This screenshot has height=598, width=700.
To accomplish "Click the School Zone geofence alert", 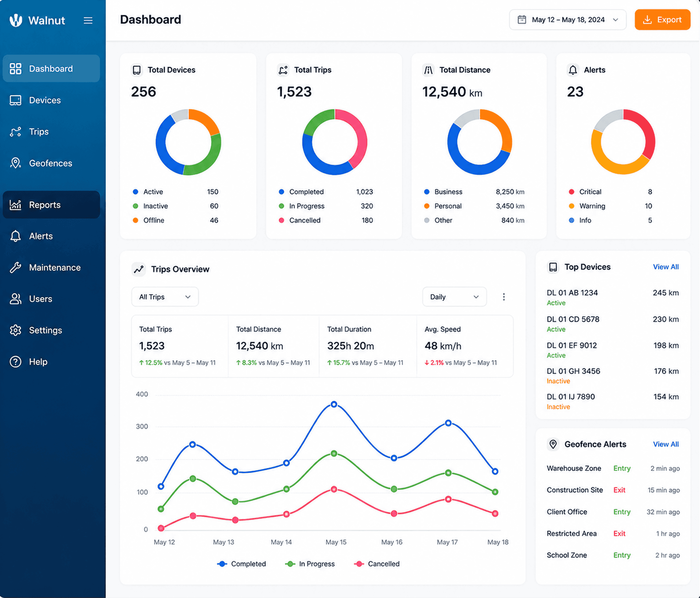I will click(613, 555).
